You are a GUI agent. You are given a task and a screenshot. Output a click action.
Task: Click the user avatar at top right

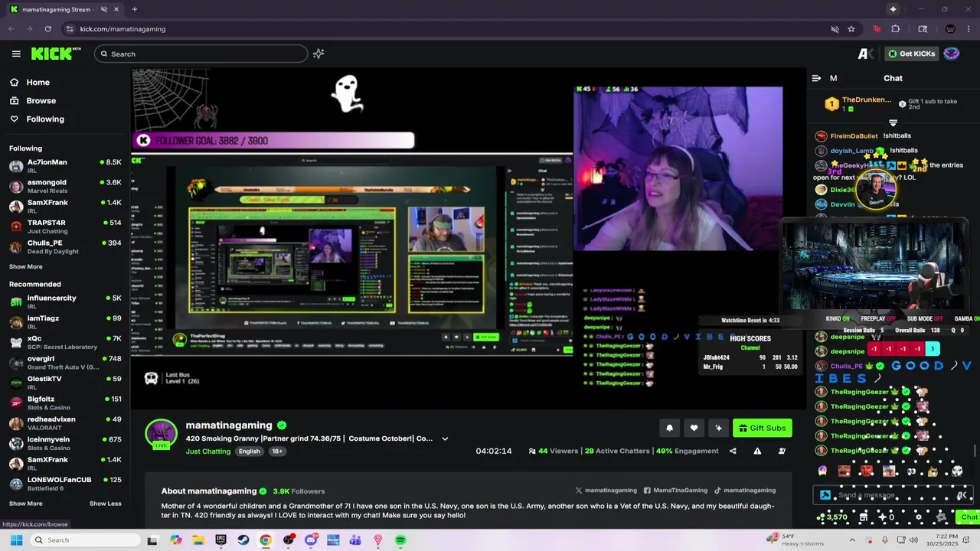[952, 54]
